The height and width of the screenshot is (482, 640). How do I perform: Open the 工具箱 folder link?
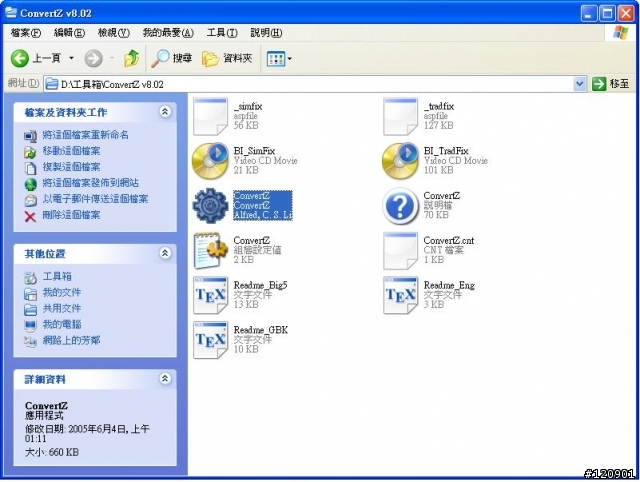(57, 276)
